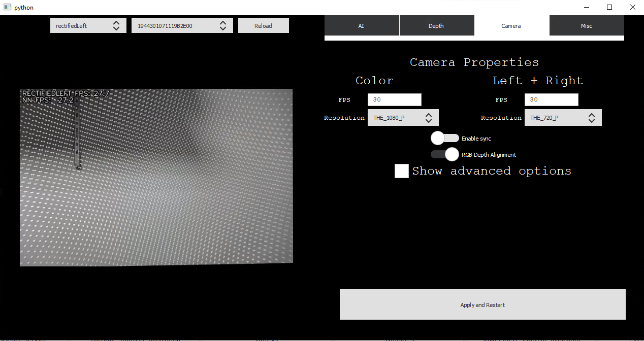This screenshot has width=644, height=341.
Task: Open the 194430107111982E00 device dropdown
Action: 175,26
